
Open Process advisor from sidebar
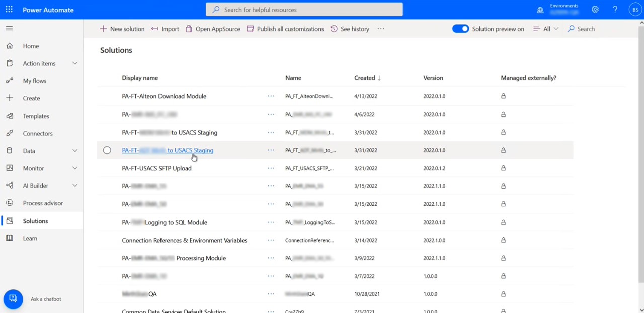coord(42,203)
